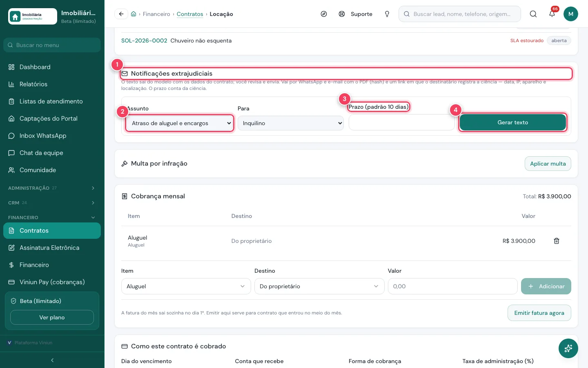The image size is (588, 368).
Task: Open Comunidade in sidebar
Action: [x=52, y=170]
